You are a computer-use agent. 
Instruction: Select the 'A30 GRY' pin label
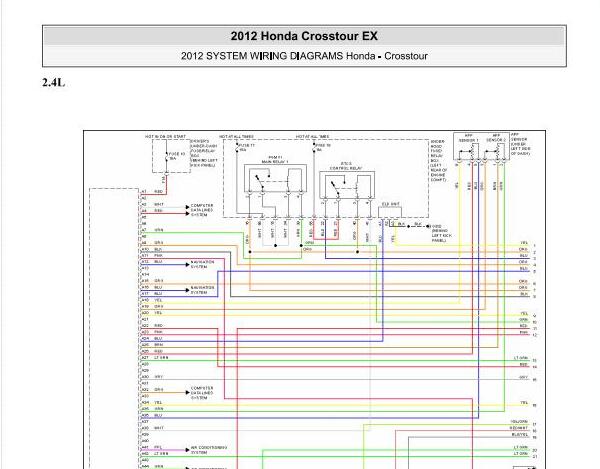pos(152,377)
